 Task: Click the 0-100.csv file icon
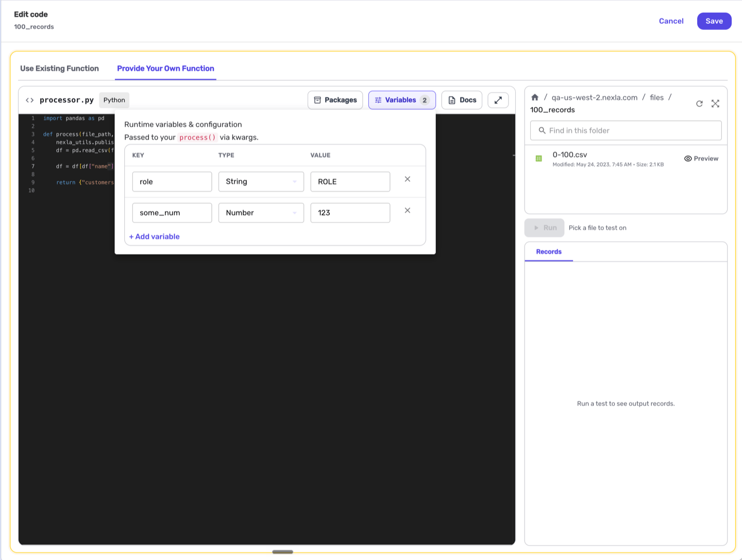538,159
